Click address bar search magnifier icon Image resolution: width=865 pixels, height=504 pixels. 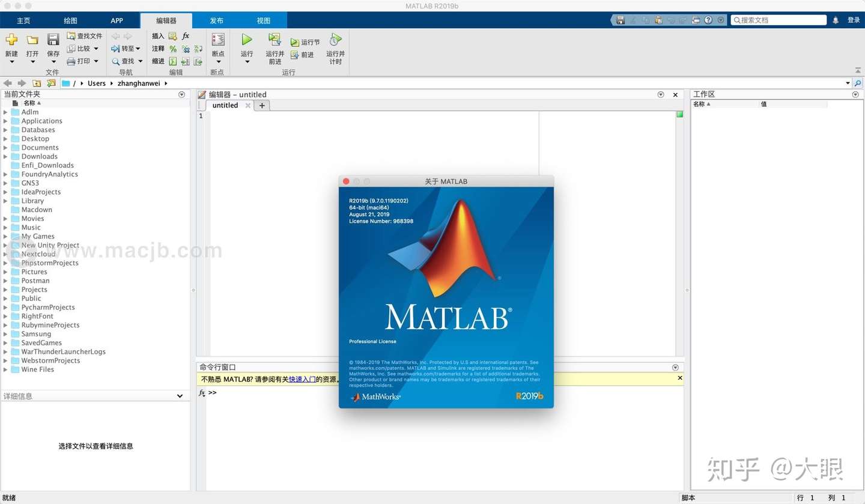[858, 83]
